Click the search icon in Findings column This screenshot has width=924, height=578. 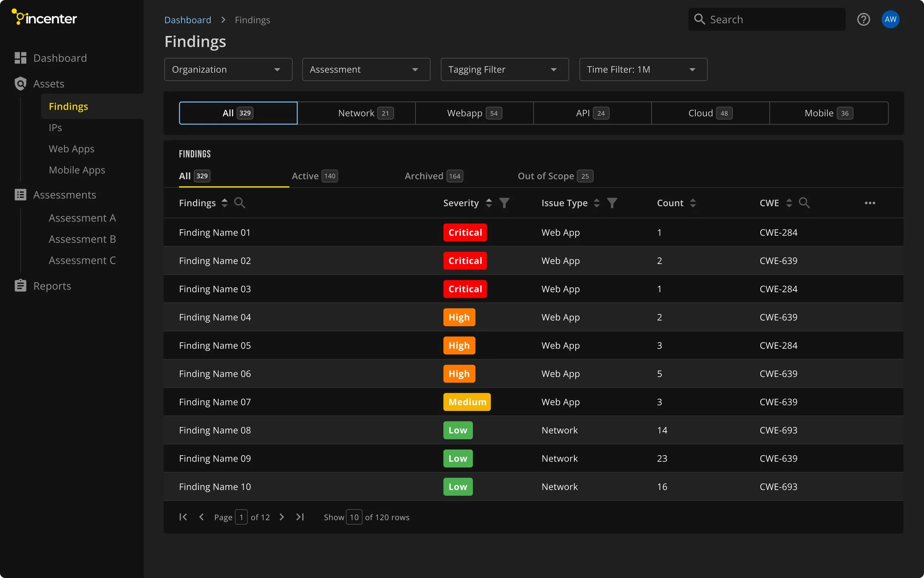[240, 203]
